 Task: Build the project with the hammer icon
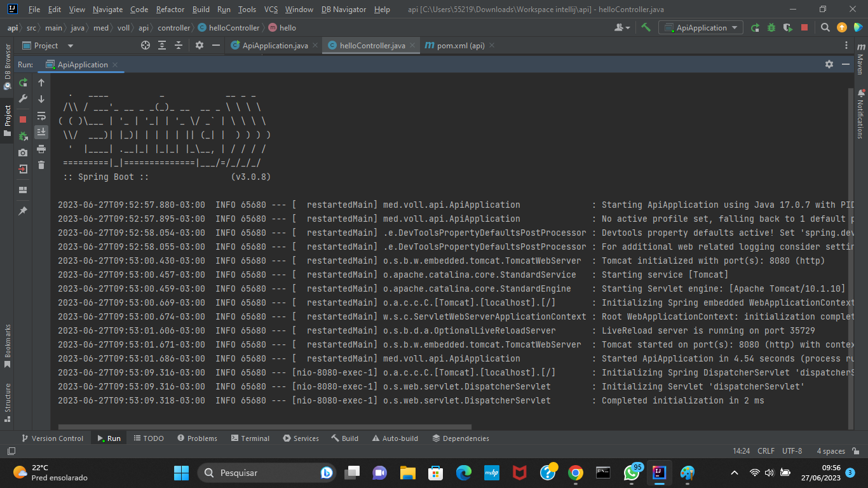(646, 27)
